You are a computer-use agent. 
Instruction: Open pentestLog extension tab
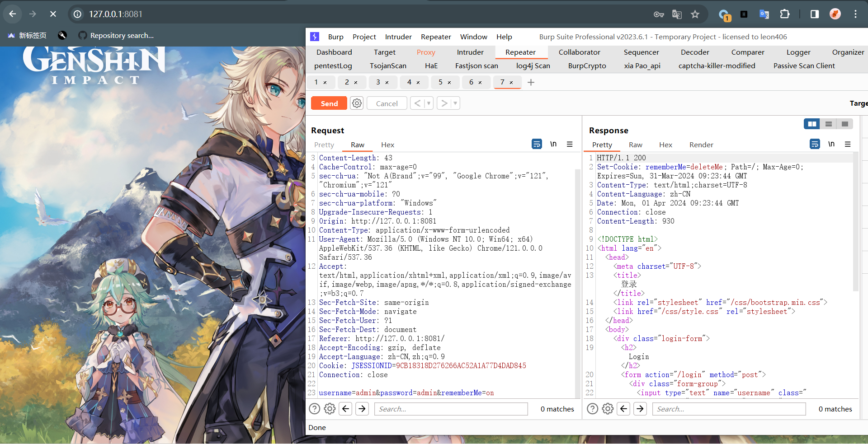tap(333, 65)
